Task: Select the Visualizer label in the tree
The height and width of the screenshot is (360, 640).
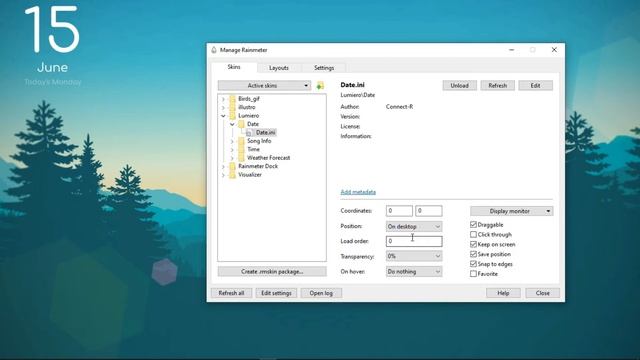Action: (250, 175)
